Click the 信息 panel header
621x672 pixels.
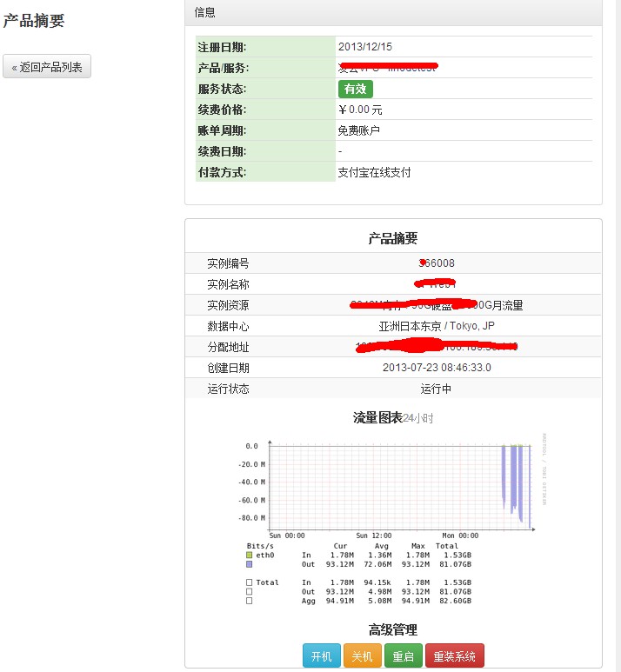pyautogui.click(x=393, y=12)
